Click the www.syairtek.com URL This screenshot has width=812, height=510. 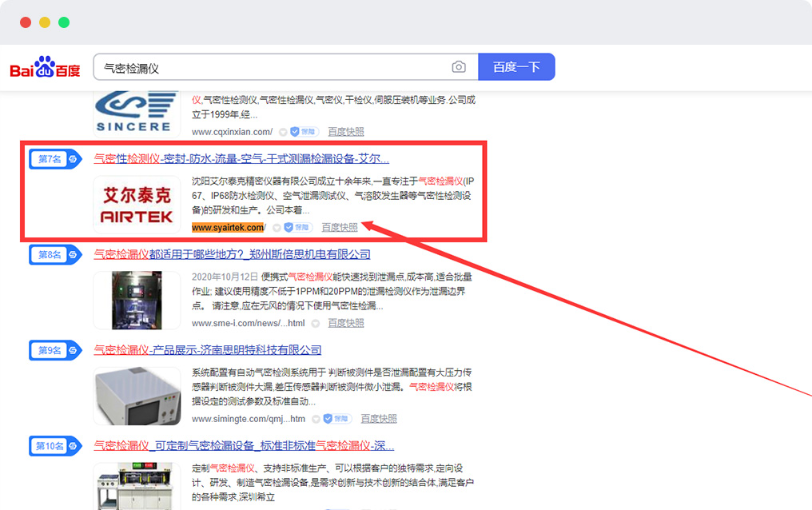(x=229, y=227)
